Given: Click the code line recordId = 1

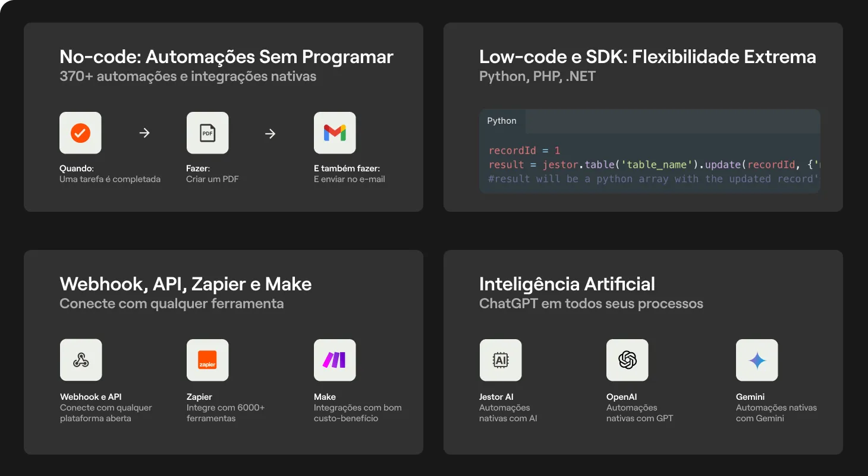Looking at the screenshot, I should (524, 151).
